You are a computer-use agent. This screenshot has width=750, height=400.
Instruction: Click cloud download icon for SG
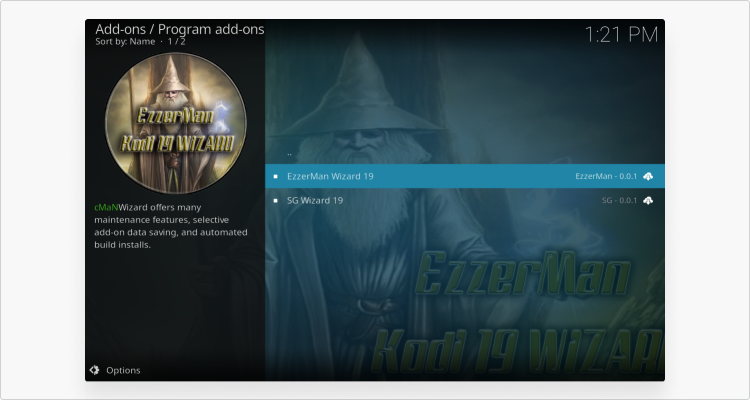[648, 200]
